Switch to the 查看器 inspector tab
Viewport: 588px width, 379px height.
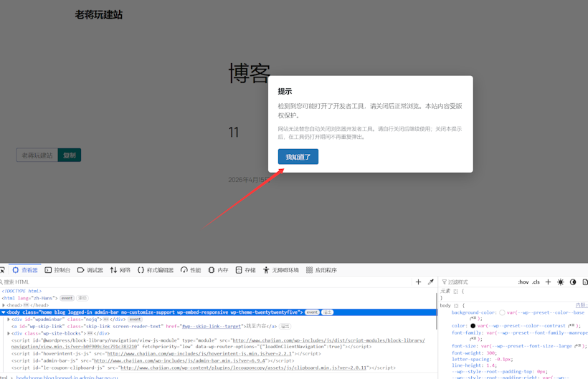pos(24,270)
